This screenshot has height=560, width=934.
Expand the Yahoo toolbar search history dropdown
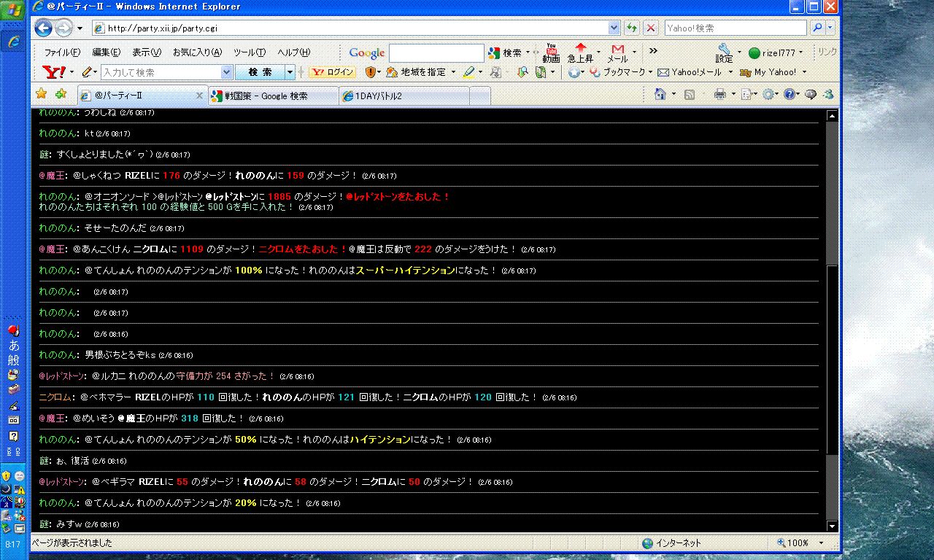point(226,72)
